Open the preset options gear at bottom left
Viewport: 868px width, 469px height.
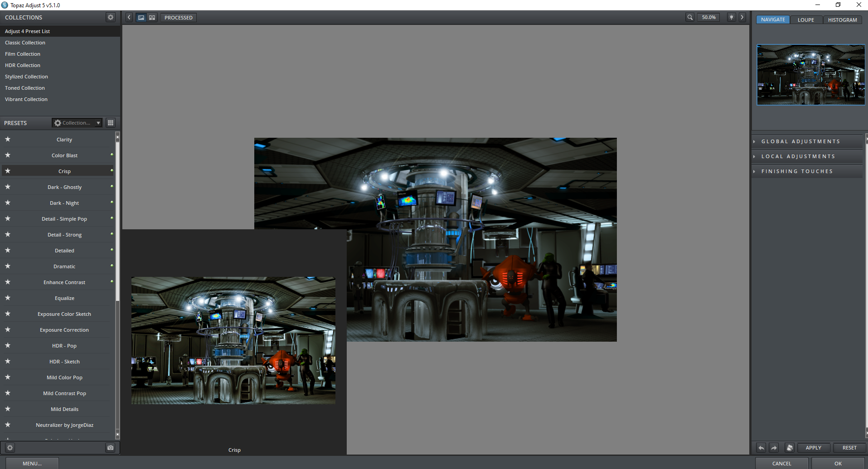point(10,448)
